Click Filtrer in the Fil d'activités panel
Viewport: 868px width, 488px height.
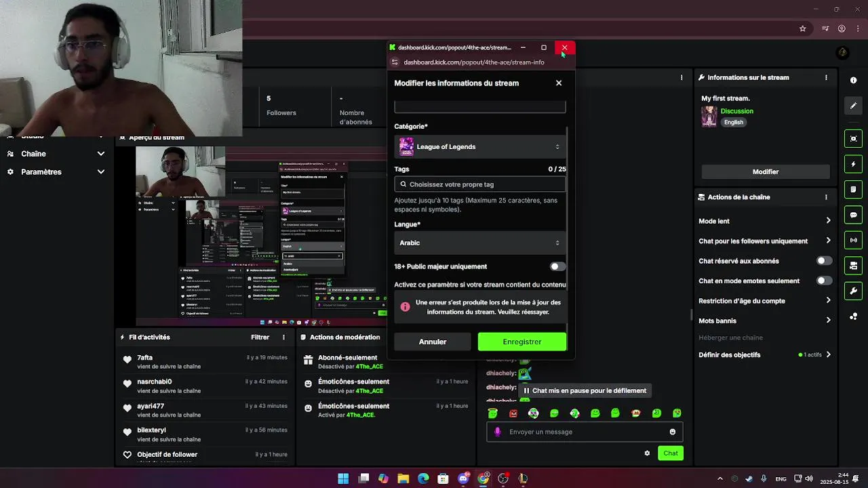tap(260, 337)
